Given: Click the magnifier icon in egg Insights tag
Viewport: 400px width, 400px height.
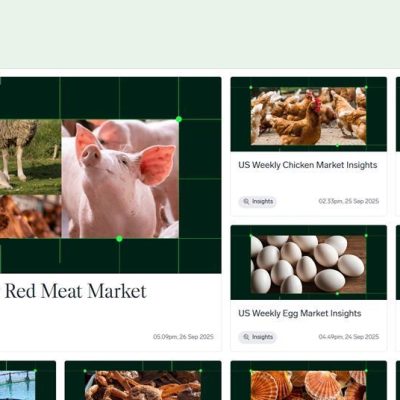Looking at the screenshot, I should tap(246, 337).
